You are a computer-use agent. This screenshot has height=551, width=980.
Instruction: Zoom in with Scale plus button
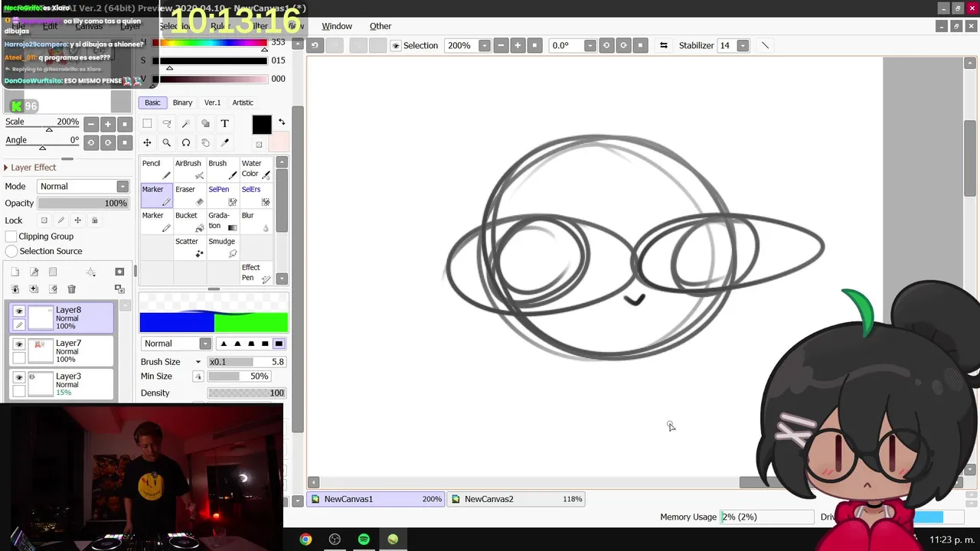[108, 124]
